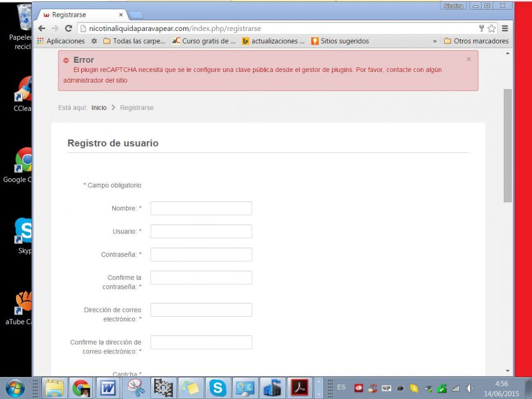Click the address bar URL
This screenshot has height=399, width=532.
(175, 29)
